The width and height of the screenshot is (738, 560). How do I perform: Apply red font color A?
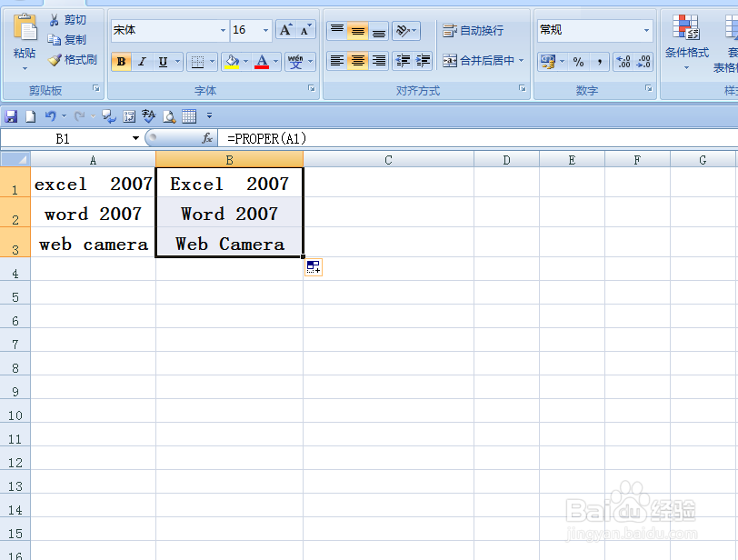(262, 62)
